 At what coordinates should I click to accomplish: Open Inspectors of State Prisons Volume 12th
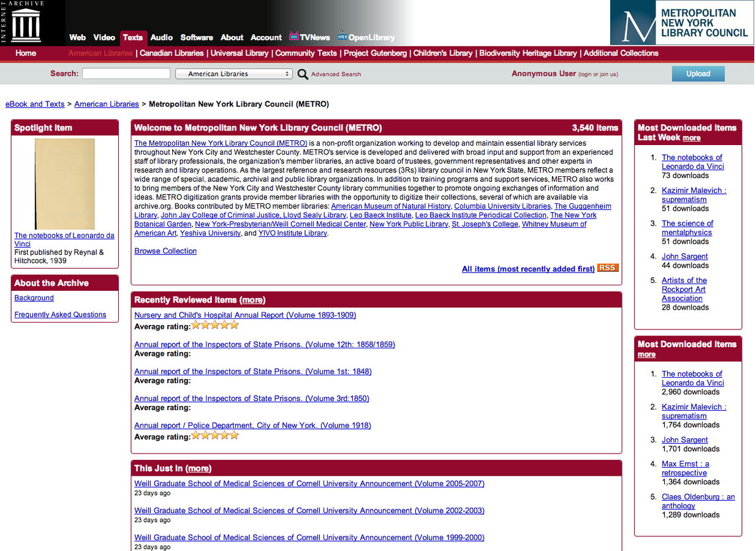point(265,345)
